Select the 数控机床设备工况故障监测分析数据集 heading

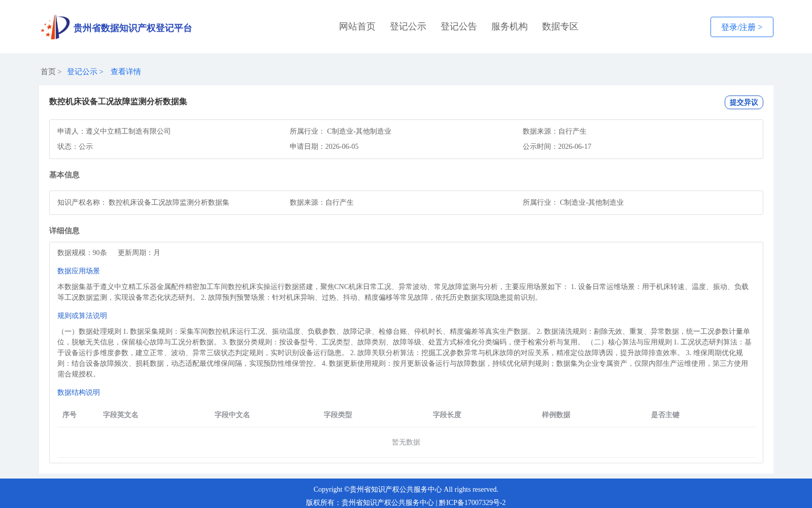(x=118, y=102)
